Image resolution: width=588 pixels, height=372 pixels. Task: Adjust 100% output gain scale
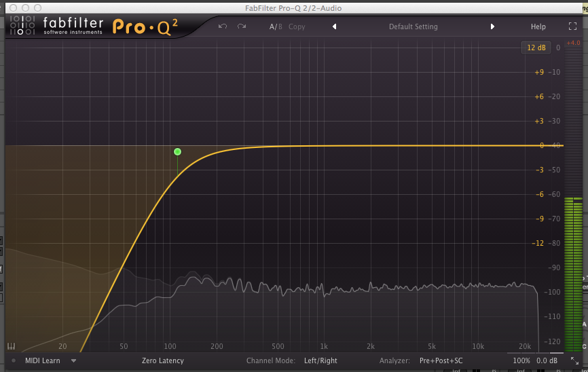[x=521, y=360]
